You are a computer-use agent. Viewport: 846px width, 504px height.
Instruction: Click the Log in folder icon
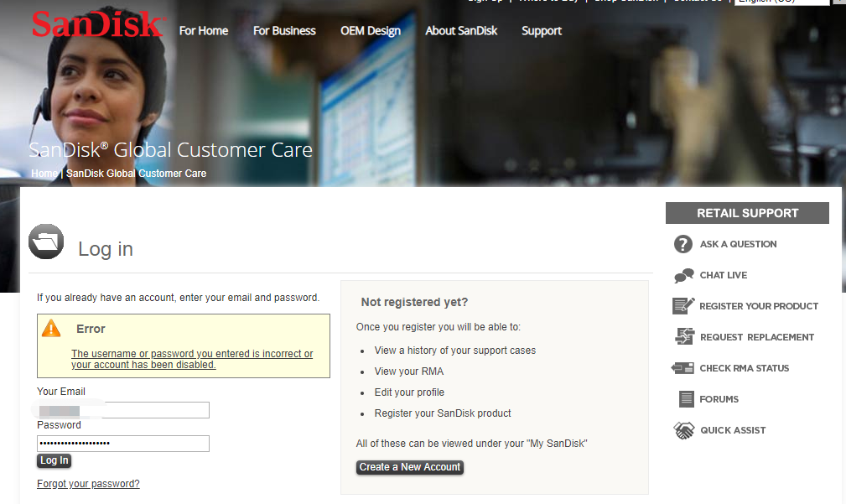click(x=46, y=242)
